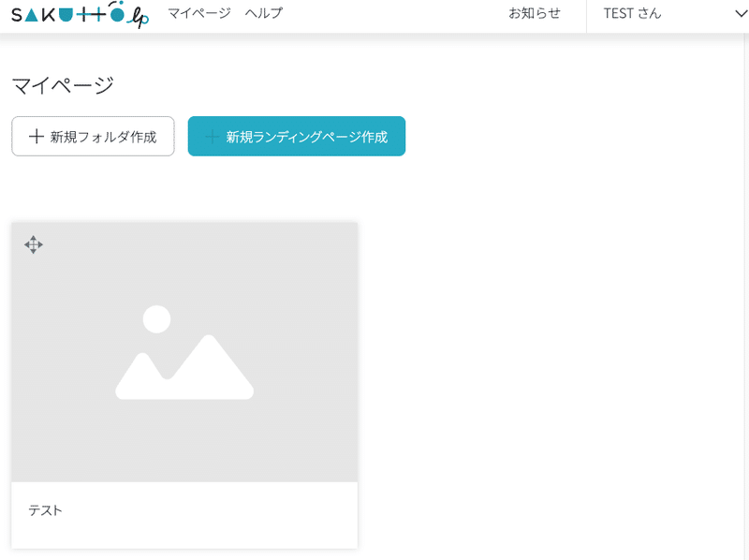Expand the TEST さん account dropdown arrow

741,14
